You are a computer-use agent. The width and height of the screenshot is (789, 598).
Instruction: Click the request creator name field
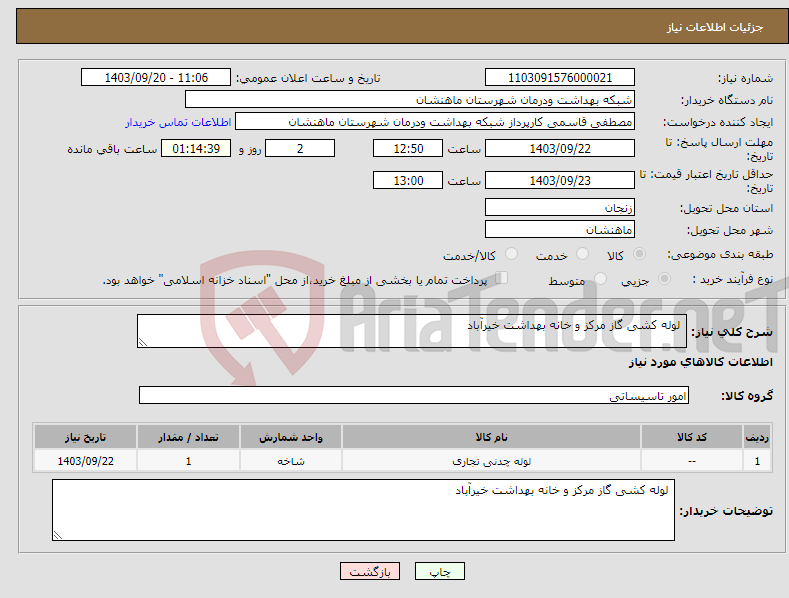[x=435, y=121]
